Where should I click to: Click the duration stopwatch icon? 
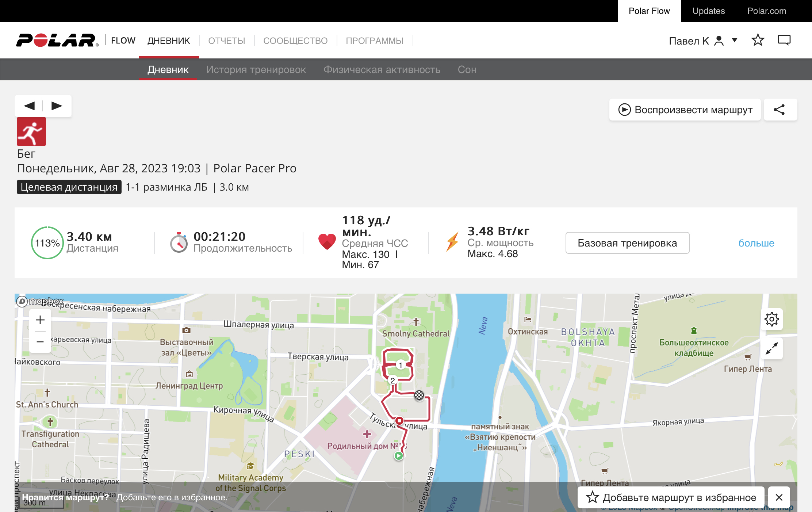coord(179,242)
